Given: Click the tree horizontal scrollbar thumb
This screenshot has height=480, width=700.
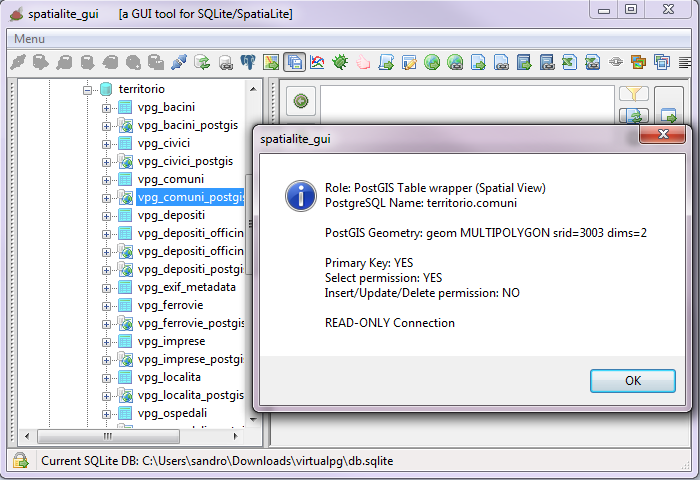Looking at the screenshot, I should 108,436.
